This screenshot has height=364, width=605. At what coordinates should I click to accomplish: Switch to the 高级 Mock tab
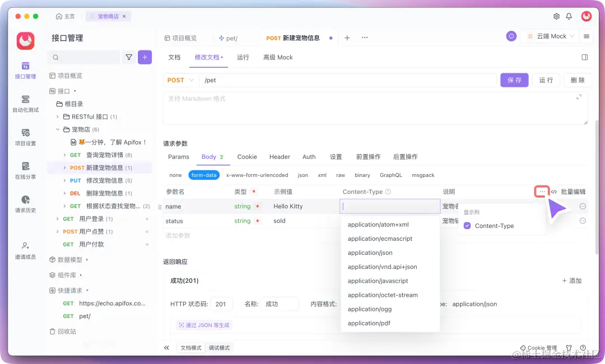277,57
